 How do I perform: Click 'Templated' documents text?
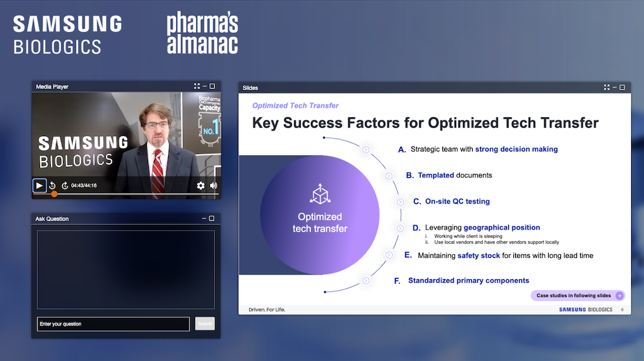[x=436, y=175]
